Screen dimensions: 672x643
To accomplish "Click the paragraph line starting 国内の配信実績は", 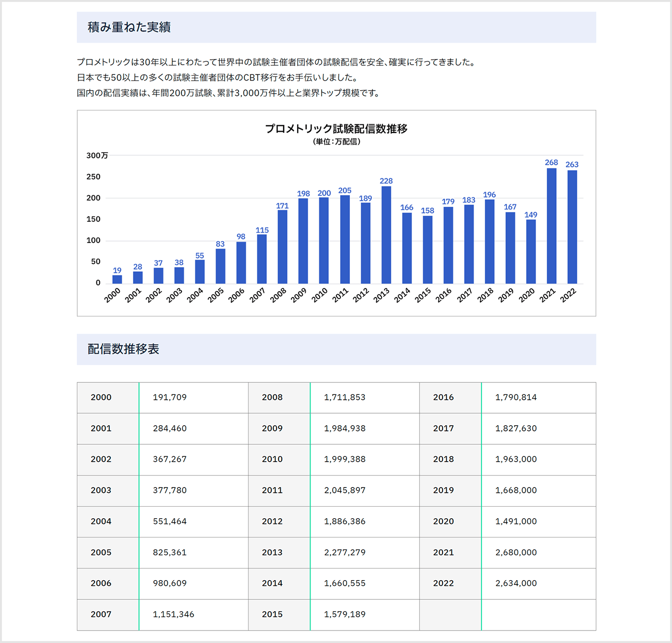I will tap(229, 93).
